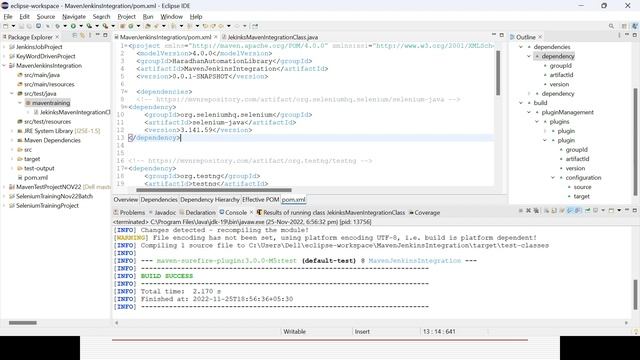Screen dimensions: 640x360
Task: Open the Project menu
Action: tap(126, 17)
